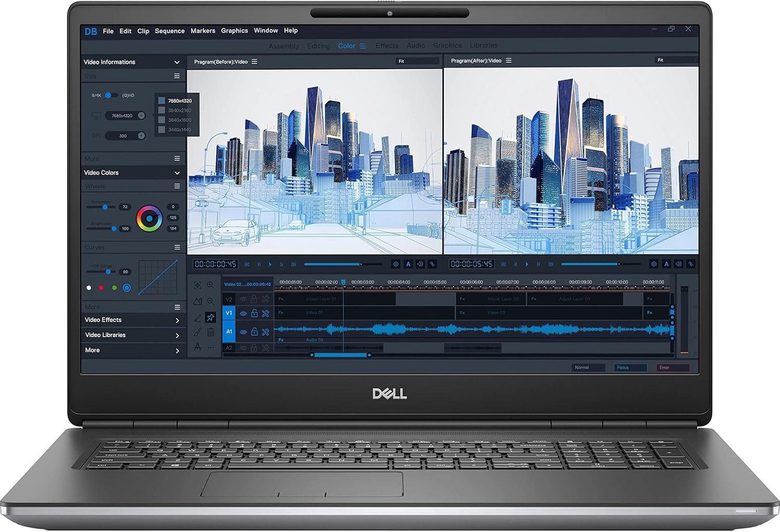Open the Fit dropdown in Before panel
Viewport: 780px width, 532px height.
click(418, 61)
